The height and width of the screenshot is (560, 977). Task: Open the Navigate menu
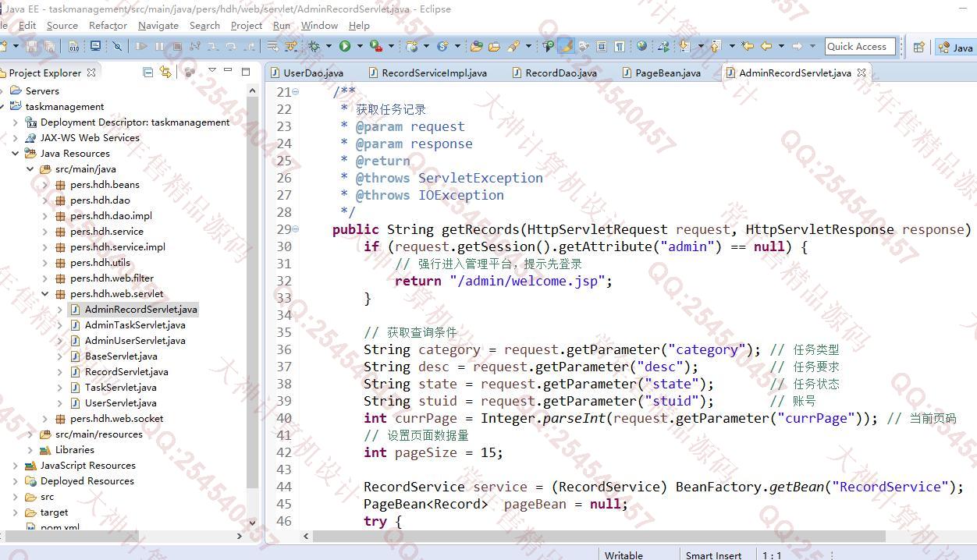(158, 25)
